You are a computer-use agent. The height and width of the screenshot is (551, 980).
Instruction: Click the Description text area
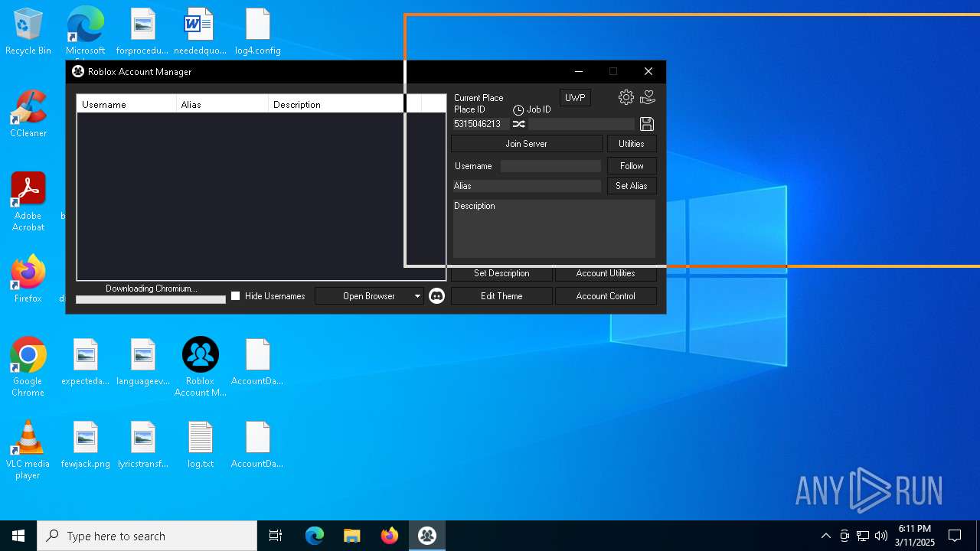[x=554, y=229]
